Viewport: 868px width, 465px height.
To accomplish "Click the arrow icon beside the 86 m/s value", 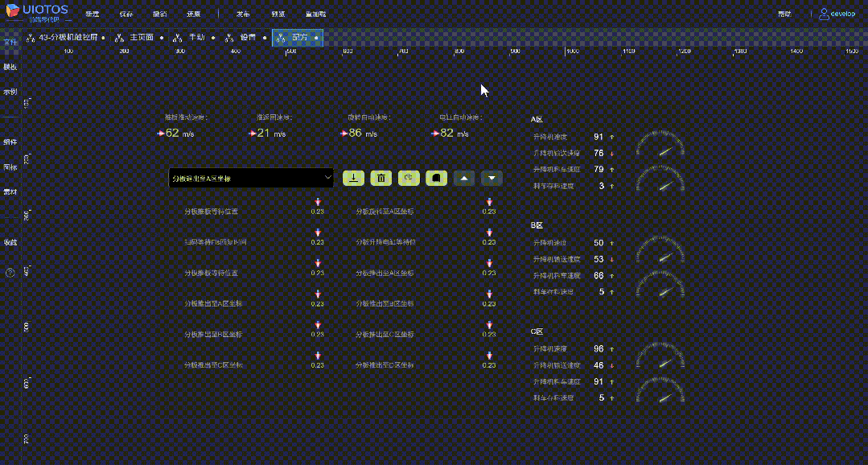I will point(343,134).
